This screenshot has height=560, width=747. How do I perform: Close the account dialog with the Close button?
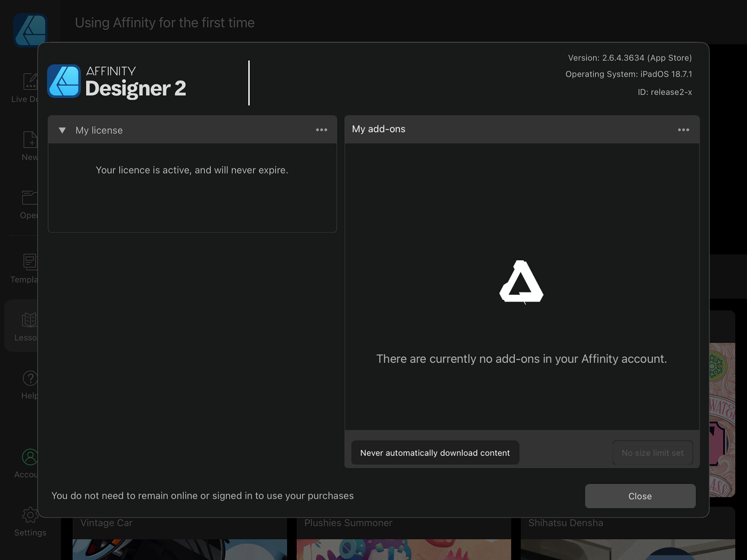point(640,496)
